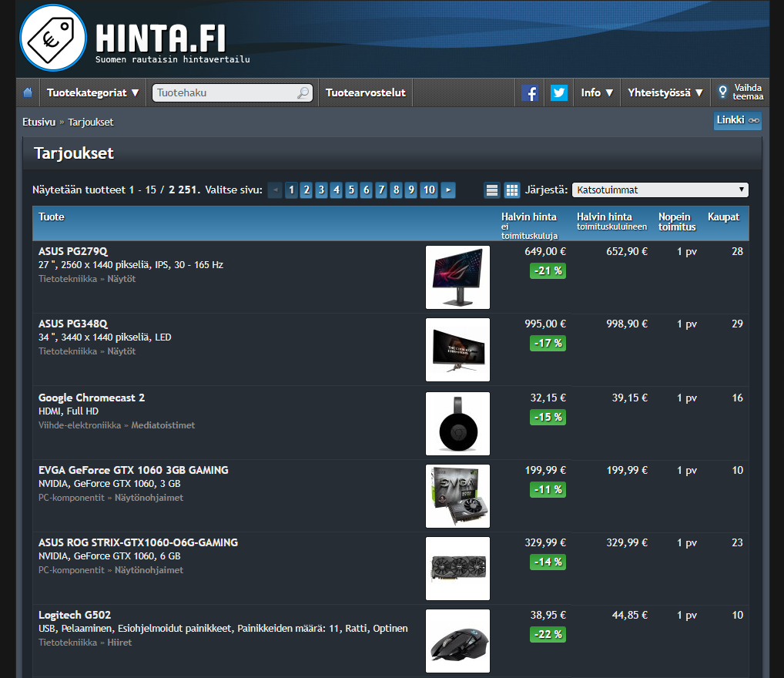
Task: Expand the Yhteistyössä menu
Action: [665, 92]
